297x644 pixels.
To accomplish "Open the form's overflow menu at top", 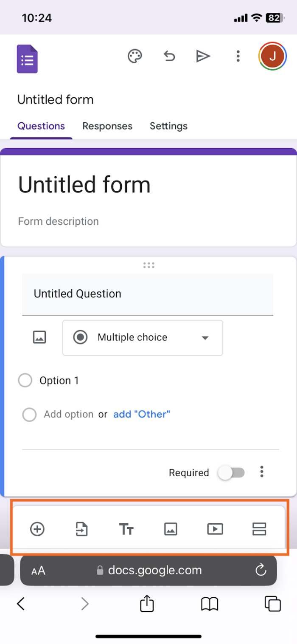I will click(x=238, y=56).
